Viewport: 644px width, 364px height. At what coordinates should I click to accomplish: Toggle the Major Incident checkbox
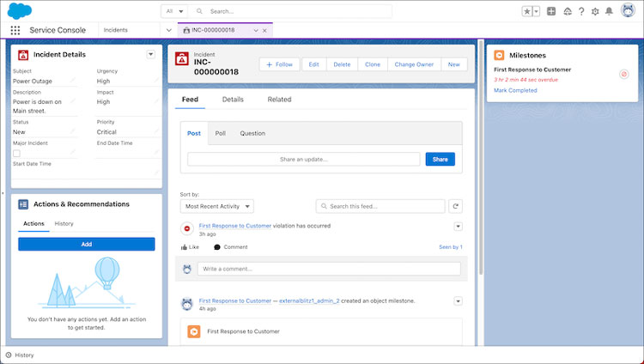(x=16, y=153)
